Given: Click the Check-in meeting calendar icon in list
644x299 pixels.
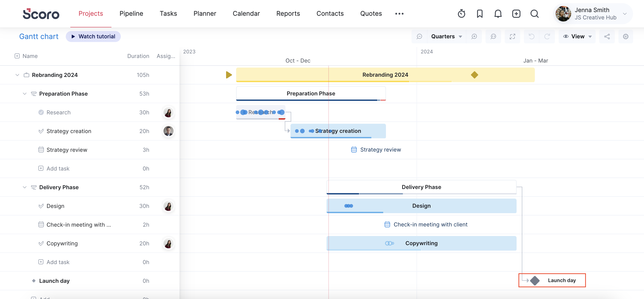Looking at the screenshot, I should (41, 225).
